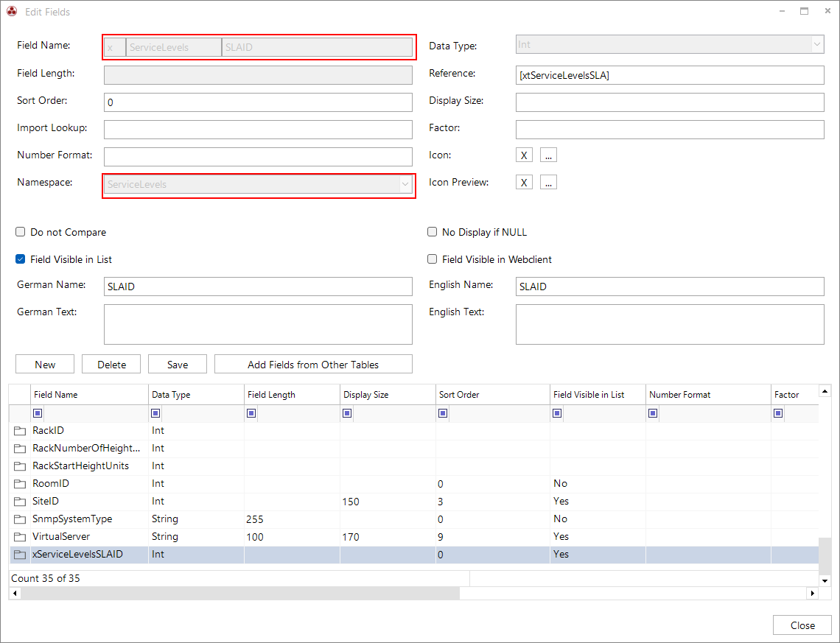Click the Reference input field

(670, 75)
